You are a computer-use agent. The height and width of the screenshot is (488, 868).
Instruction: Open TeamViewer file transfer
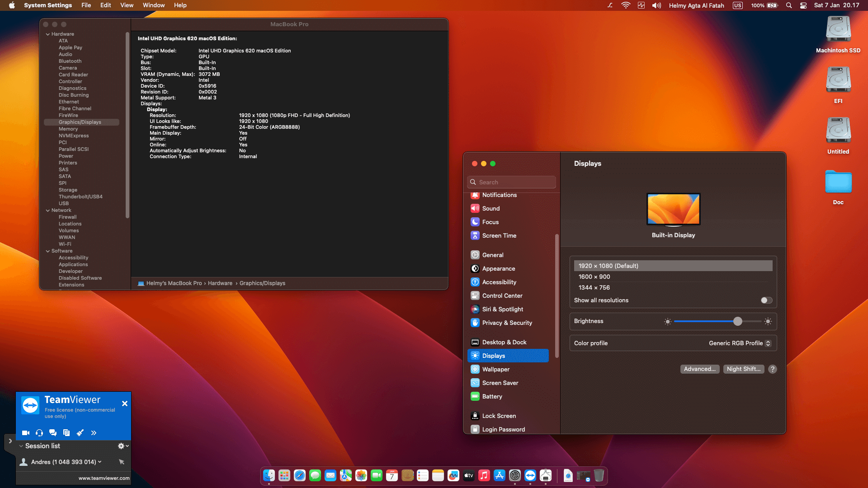click(x=66, y=432)
